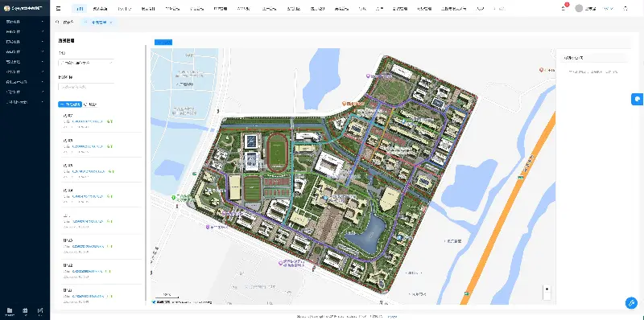
Task: Click the green map marker at the campus west corner
Action: [174, 198]
